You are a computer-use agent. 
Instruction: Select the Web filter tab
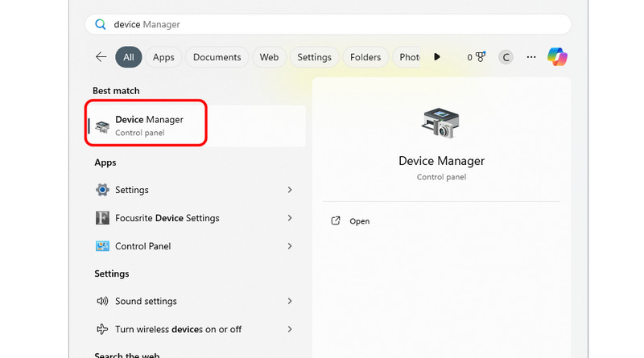(269, 57)
